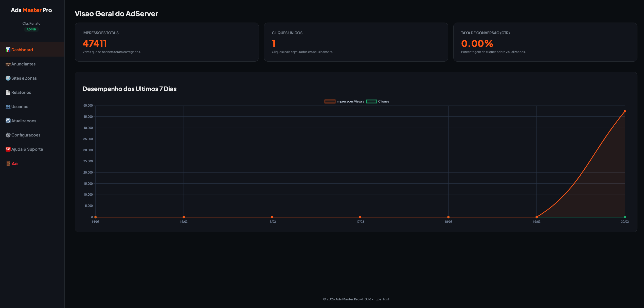
Task: Click the Sair door icon
Action: (8, 163)
